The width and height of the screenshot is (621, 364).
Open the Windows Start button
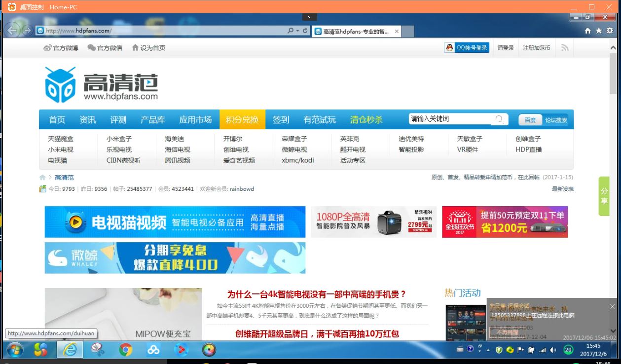pyautogui.click(x=15, y=350)
